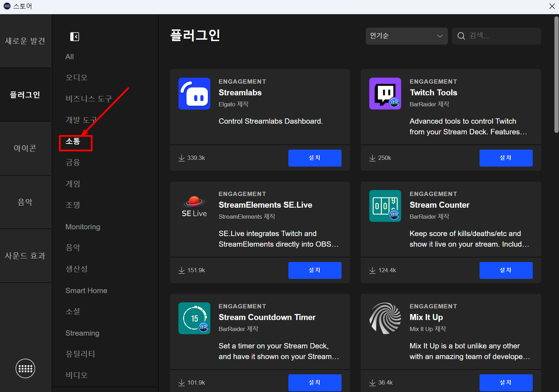Screen dimensions: 559x392
Task: Click Streamlabs download count icon
Action: (x=182, y=158)
